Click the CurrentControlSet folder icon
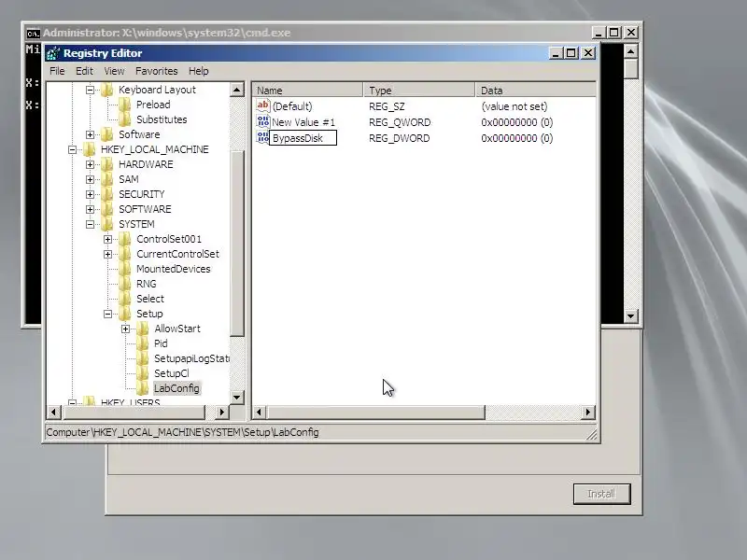Screen dimensions: 747x560 tap(125, 254)
